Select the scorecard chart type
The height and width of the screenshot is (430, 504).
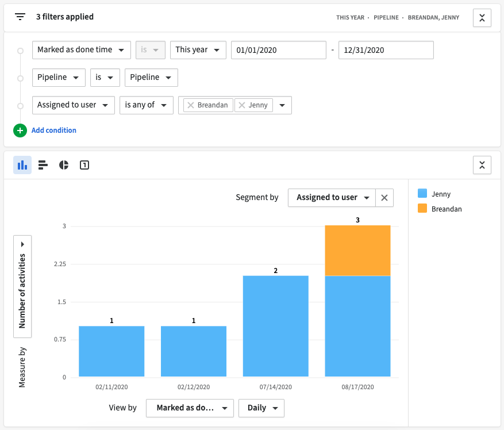pos(84,165)
